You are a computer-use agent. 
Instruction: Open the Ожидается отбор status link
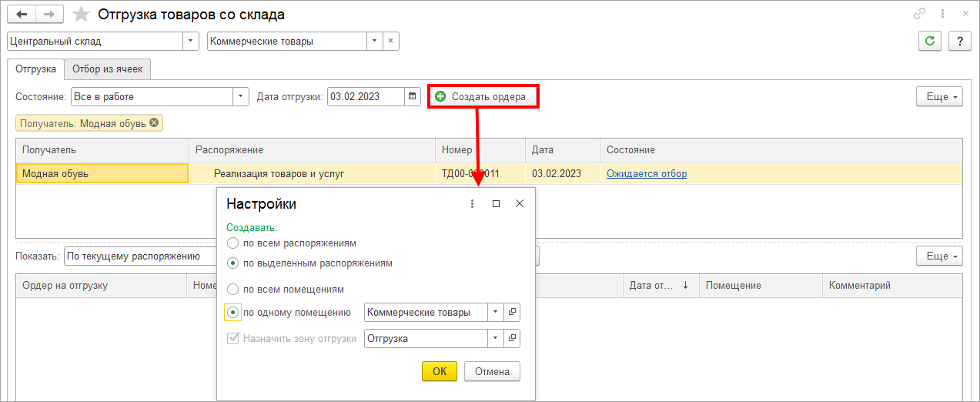tap(646, 173)
